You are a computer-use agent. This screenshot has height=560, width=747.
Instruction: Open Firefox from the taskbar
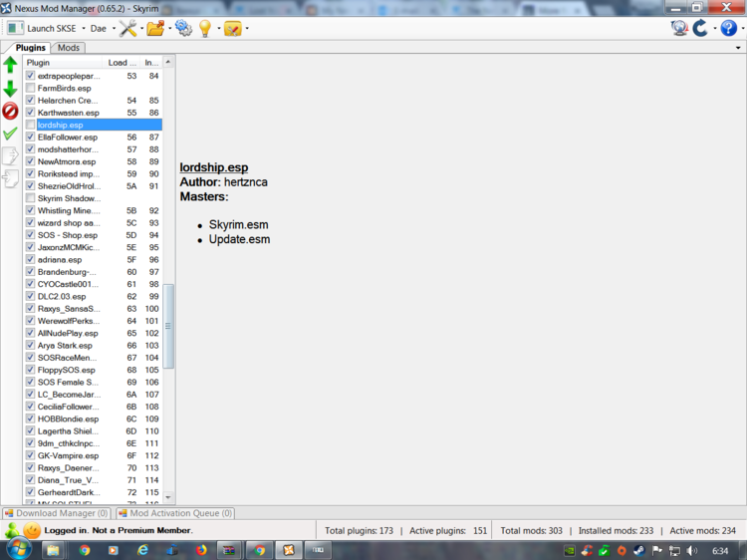point(201,550)
